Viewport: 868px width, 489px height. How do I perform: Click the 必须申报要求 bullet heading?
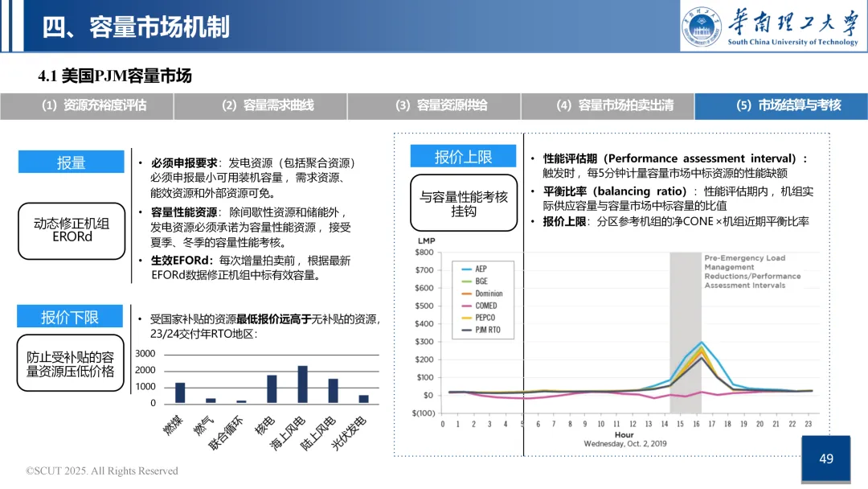[184, 162]
